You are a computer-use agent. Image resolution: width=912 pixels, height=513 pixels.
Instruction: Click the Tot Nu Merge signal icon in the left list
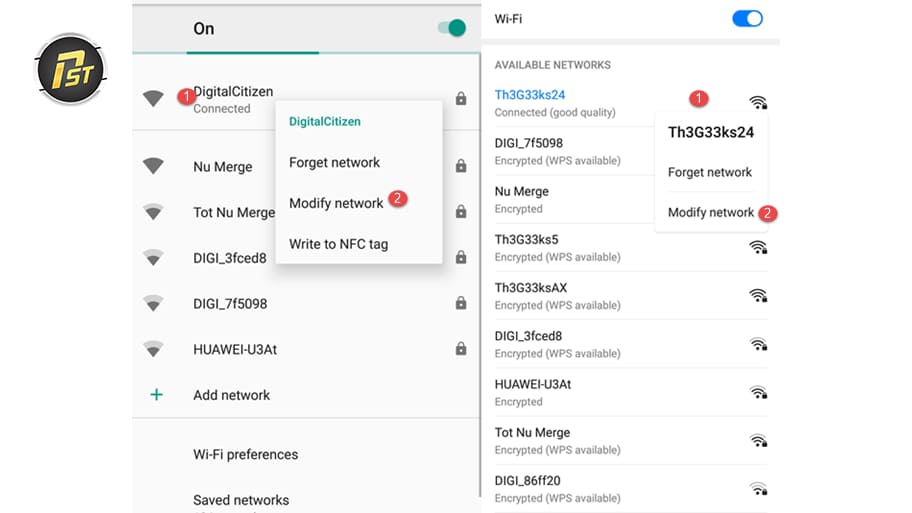[153, 212]
